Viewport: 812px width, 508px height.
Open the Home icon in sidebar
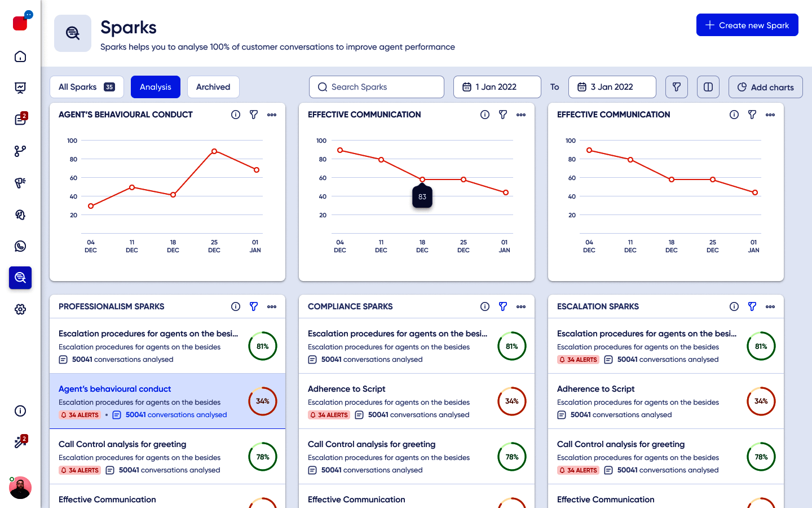(x=20, y=56)
